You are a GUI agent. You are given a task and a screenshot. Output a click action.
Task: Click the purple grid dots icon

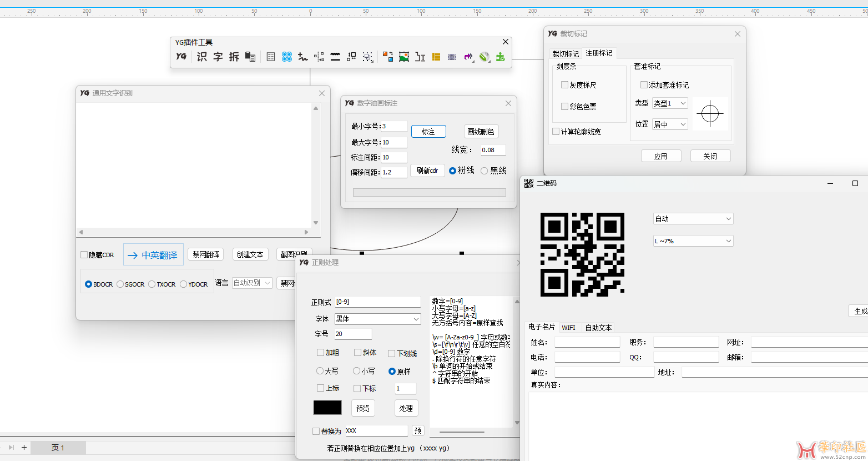point(452,57)
